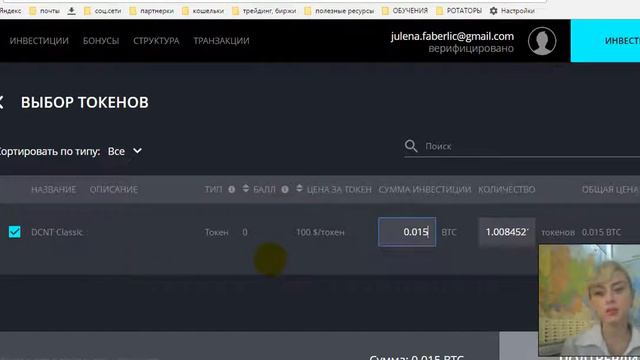640x360 pixels.
Task: Open the трейдинг, биржи bookmark folder
Action: 264,11
